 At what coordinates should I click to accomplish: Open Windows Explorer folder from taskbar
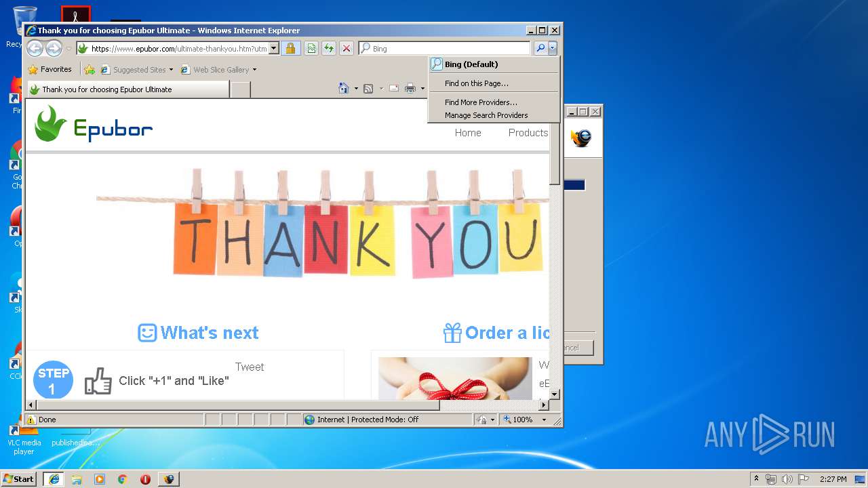77,479
